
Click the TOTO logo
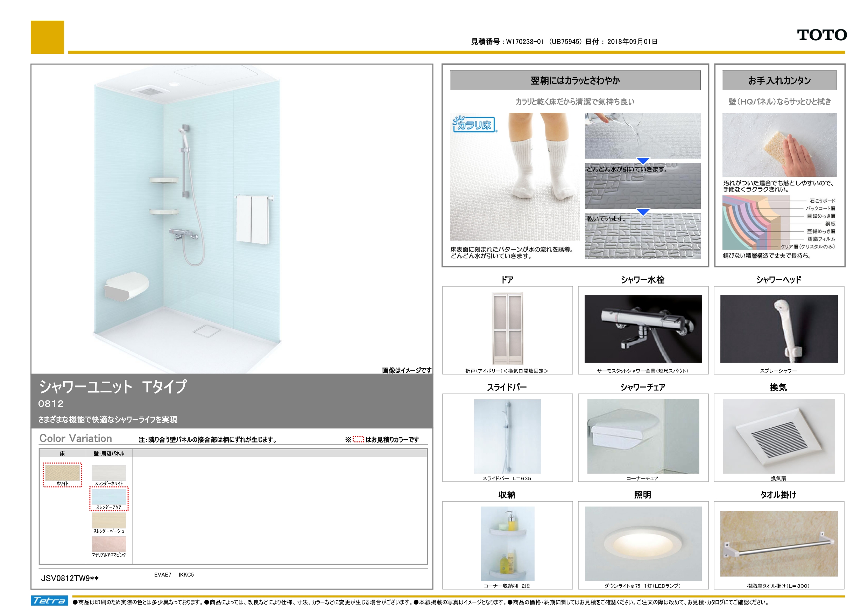821,35
